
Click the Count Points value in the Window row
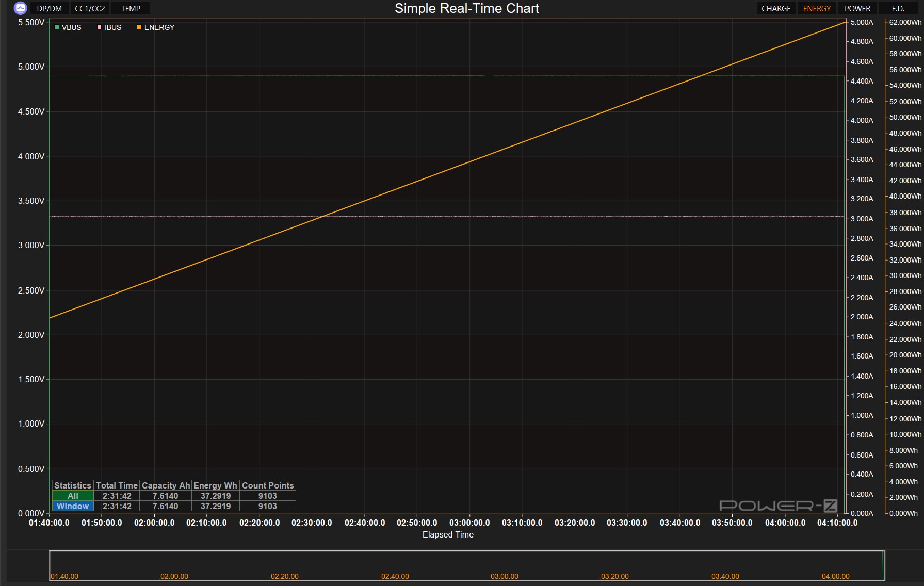(x=268, y=506)
